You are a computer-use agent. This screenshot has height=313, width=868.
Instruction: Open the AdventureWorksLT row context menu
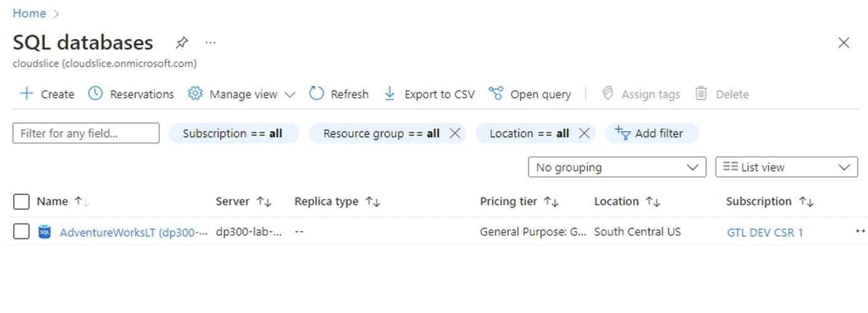(x=860, y=231)
